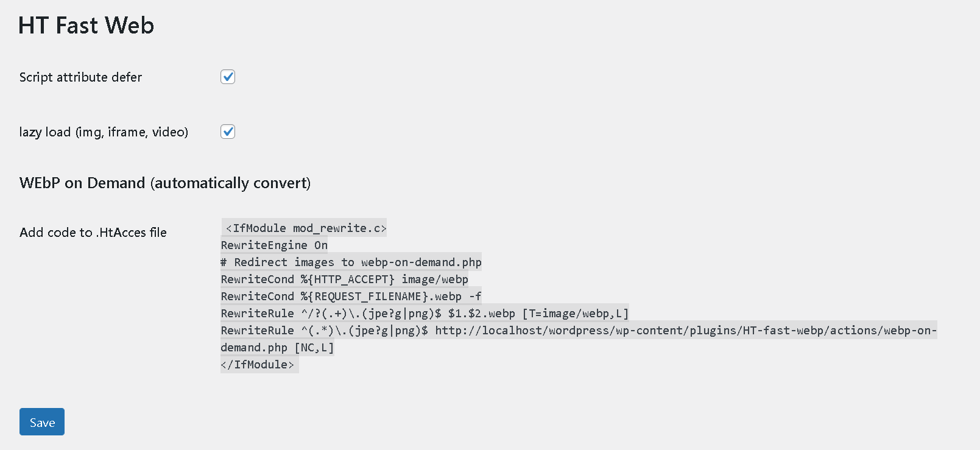980x450 pixels.
Task: Click the WEbP on Demand section heading
Action: pyautogui.click(x=165, y=183)
